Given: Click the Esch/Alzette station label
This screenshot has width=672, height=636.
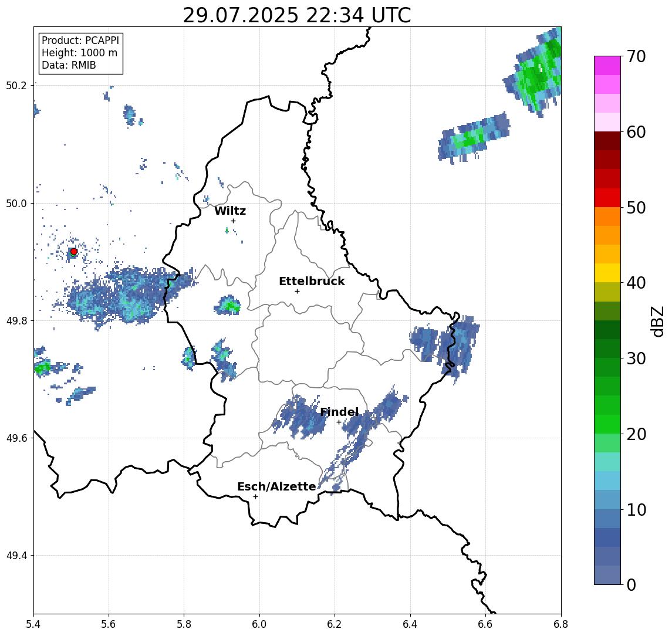Looking at the screenshot, I should pyautogui.click(x=276, y=486).
